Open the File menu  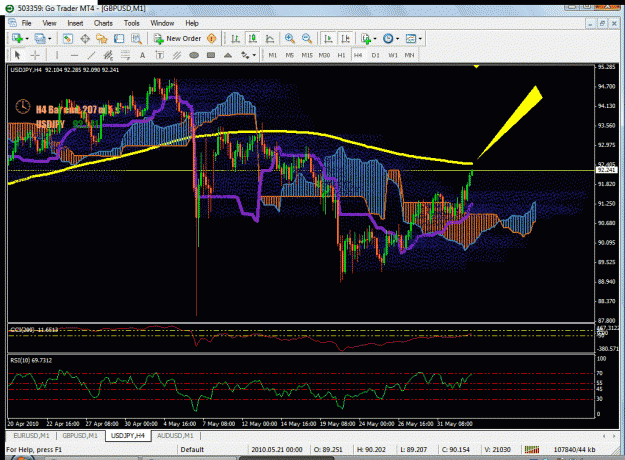26,23
